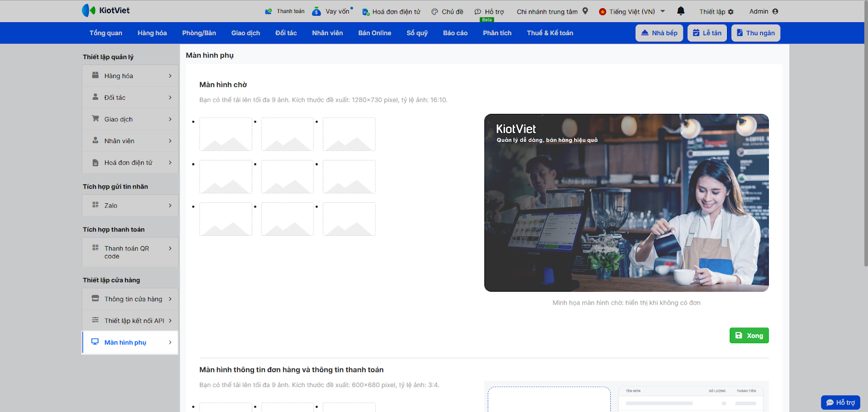Expand the chevron on sidebar Đối tác row
868x412 pixels.
pos(170,98)
